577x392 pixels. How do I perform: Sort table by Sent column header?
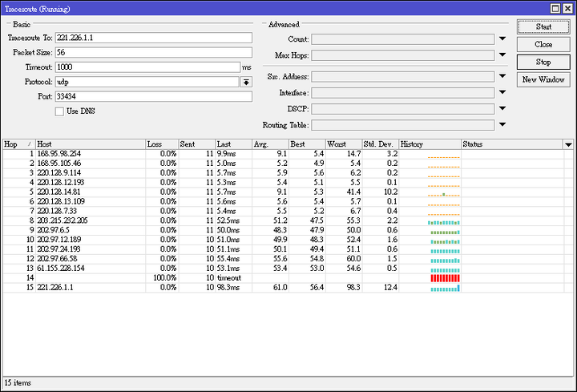197,144
